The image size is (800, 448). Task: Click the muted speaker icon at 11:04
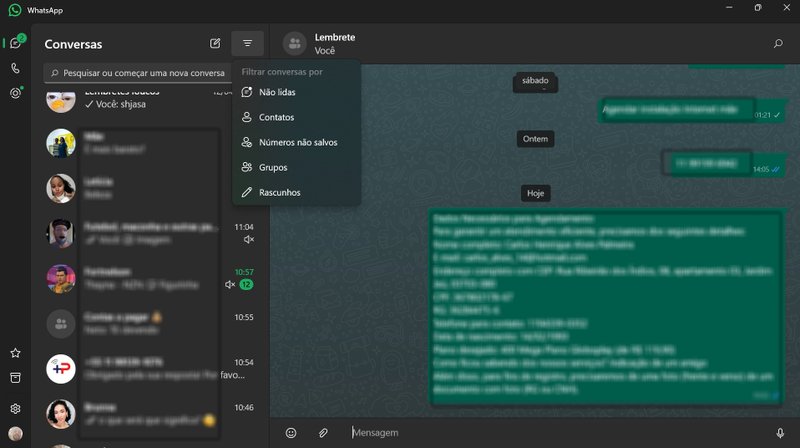248,239
